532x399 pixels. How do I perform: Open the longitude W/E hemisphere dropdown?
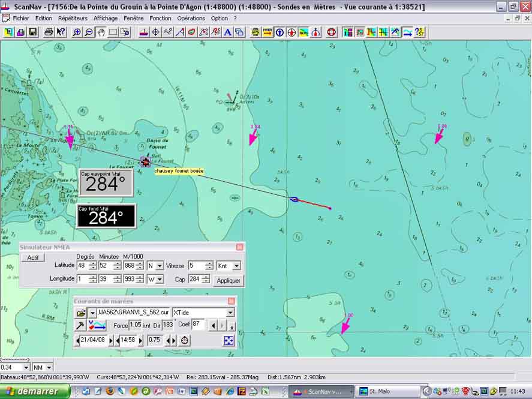pos(159,280)
